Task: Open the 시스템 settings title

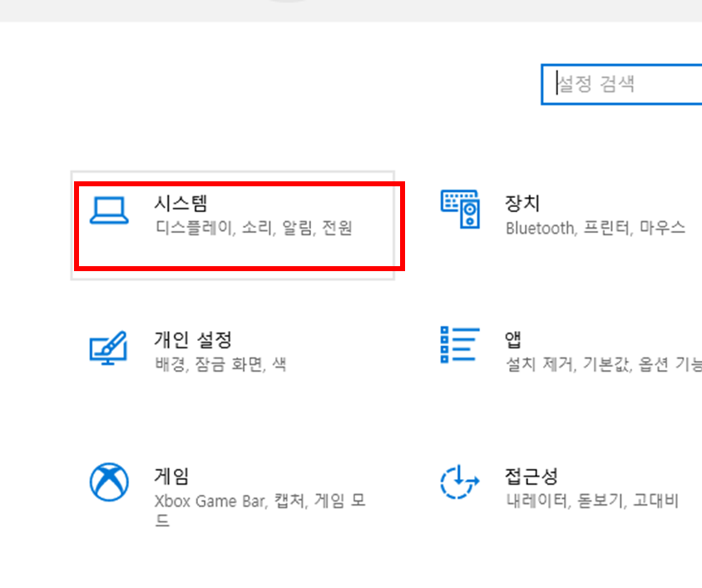Action: (x=180, y=203)
